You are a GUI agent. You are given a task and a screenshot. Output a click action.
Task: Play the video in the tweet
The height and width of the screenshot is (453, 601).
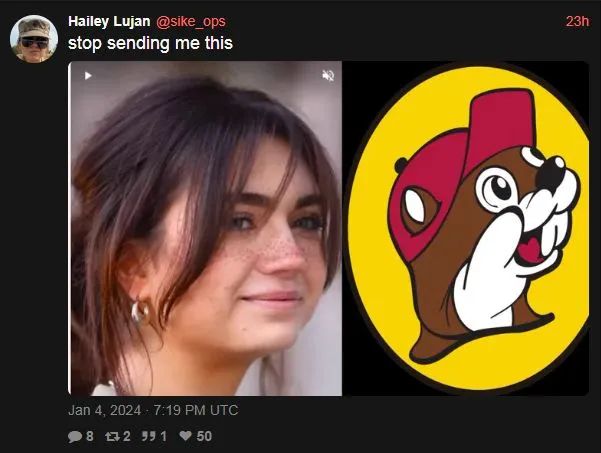click(88, 76)
